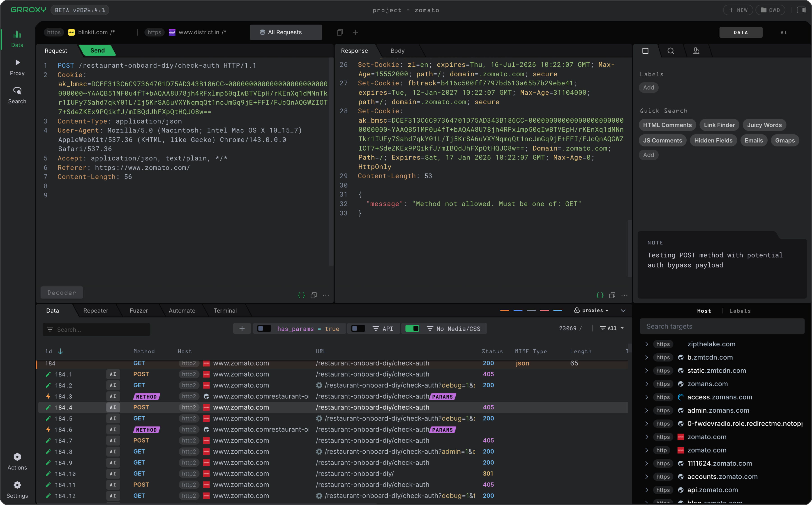Screen dimensions: 812x505
Task: Open the square icon tab in the right panel
Action: [x=645, y=51]
